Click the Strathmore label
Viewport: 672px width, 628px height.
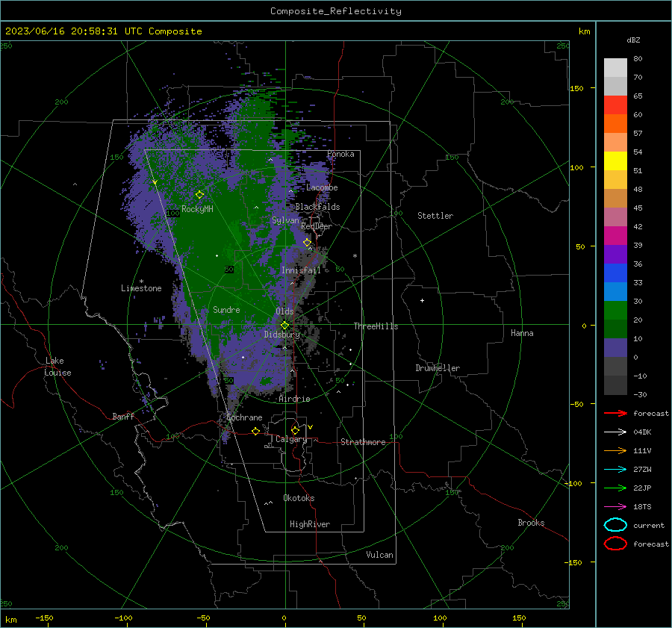[363, 442]
